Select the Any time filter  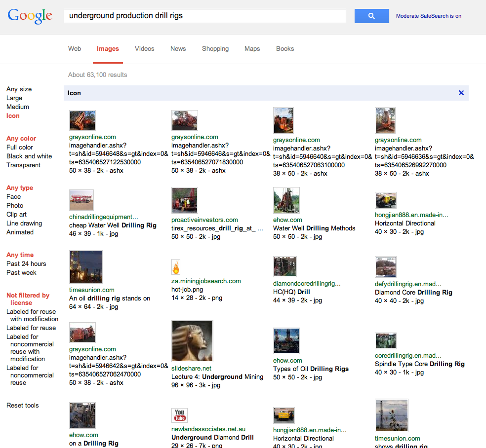coord(20,255)
